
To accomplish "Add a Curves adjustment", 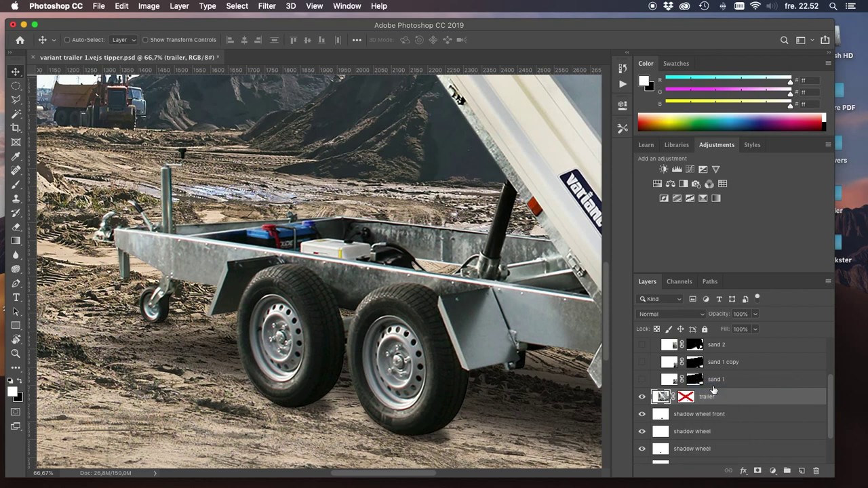I will click(x=690, y=169).
